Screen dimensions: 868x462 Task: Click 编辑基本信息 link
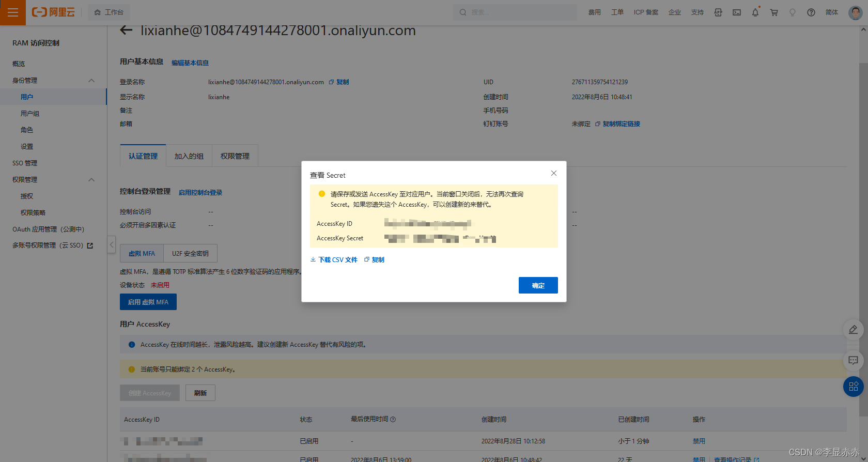[x=190, y=63]
